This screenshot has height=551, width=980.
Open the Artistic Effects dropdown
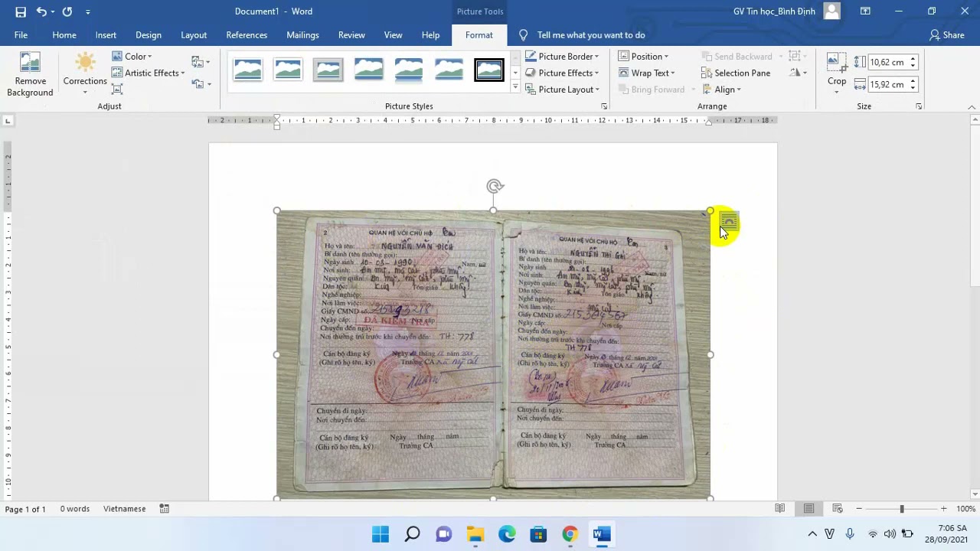tap(149, 73)
